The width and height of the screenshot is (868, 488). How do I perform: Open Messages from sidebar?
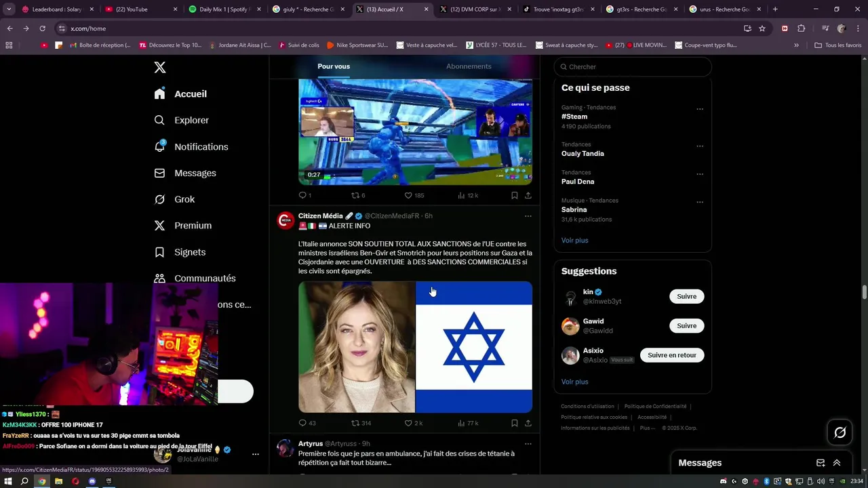[x=185, y=173]
